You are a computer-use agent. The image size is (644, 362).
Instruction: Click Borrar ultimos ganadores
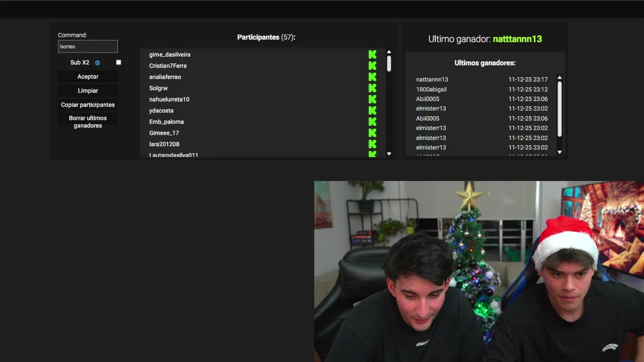[x=88, y=122]
